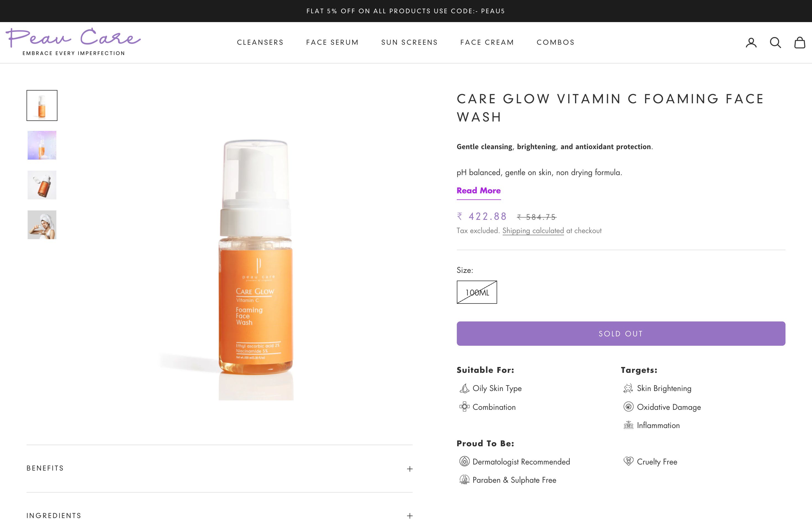
Task: Click Read More under the description
Action: [x=478, y=190]
